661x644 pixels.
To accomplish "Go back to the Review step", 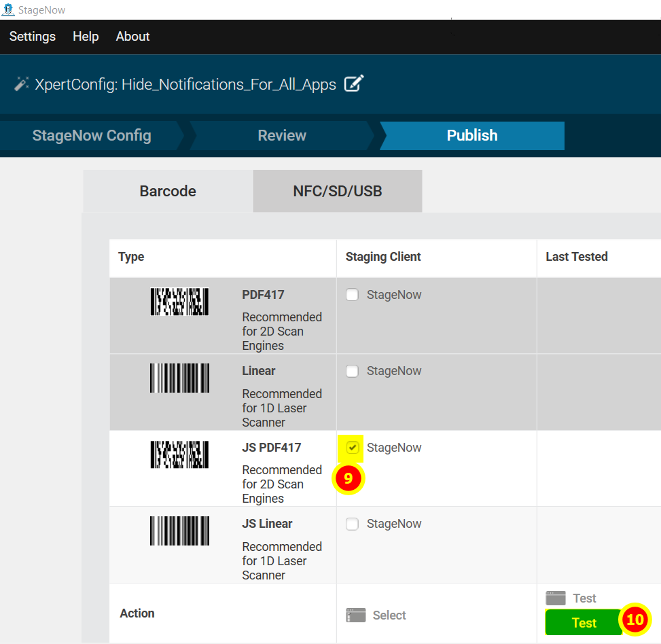I will (282, 136).
